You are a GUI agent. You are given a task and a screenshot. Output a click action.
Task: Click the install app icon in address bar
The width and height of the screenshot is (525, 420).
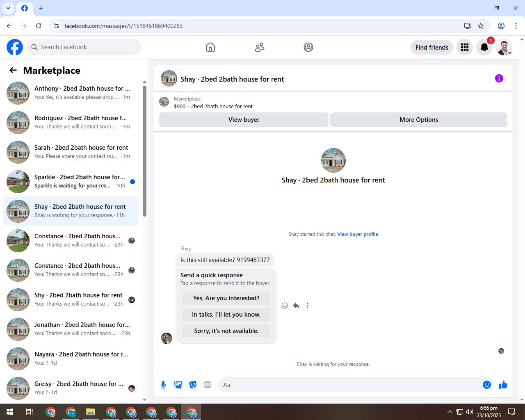(468, 26)
